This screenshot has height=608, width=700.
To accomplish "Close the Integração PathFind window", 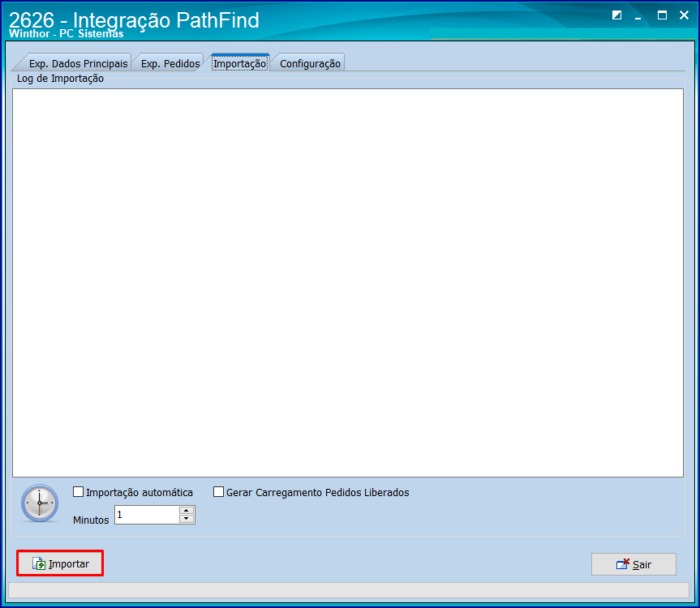I will click(684, 15).
